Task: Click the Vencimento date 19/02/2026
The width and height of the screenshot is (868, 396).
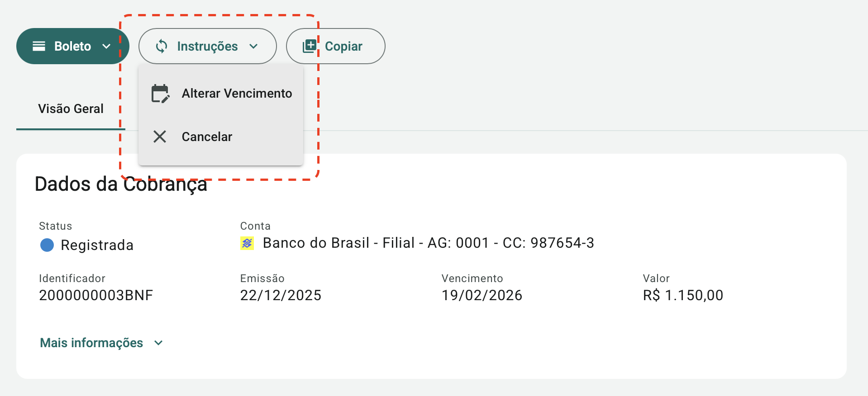Action: coord(482,296)
